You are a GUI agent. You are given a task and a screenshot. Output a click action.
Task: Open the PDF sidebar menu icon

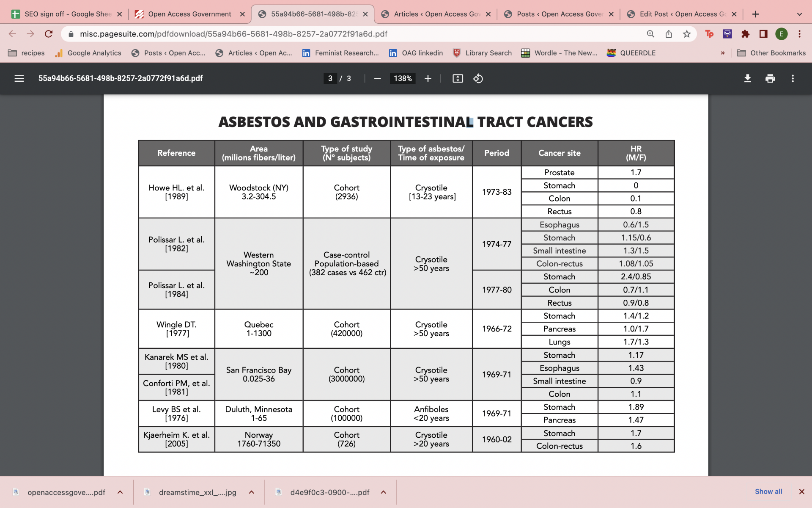coord(19,78)
